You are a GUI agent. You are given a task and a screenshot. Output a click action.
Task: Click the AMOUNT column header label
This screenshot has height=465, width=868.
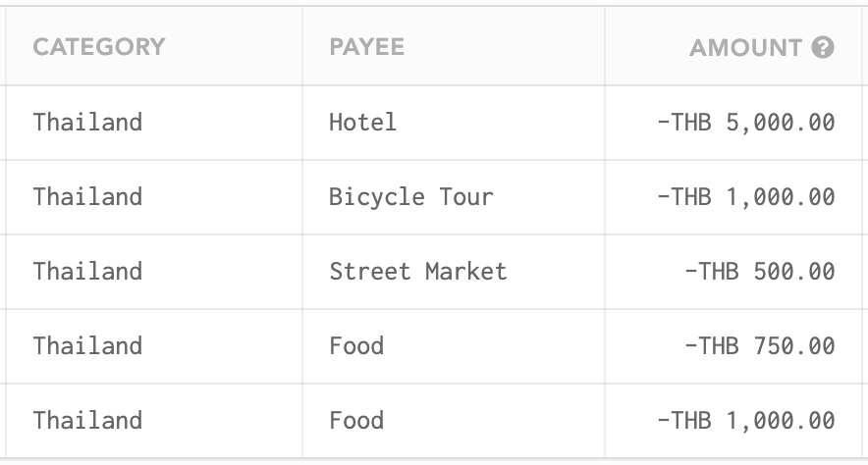pos(745,47)
